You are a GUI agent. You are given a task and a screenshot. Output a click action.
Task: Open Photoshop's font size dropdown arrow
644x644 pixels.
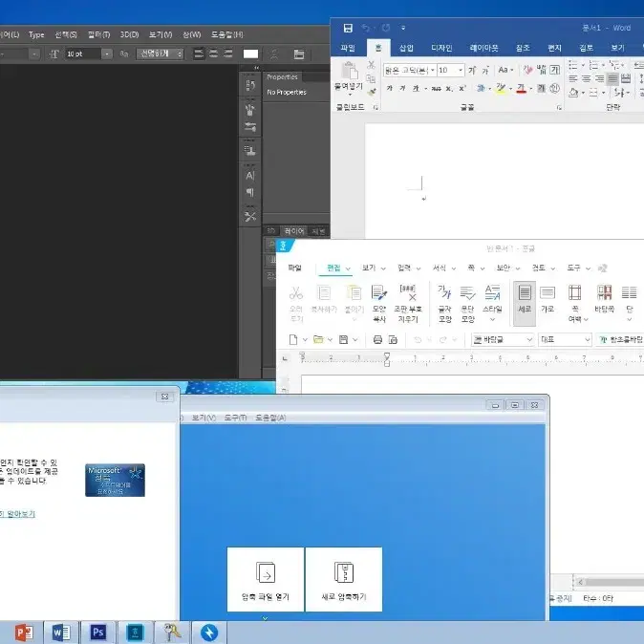pos(107,54)
